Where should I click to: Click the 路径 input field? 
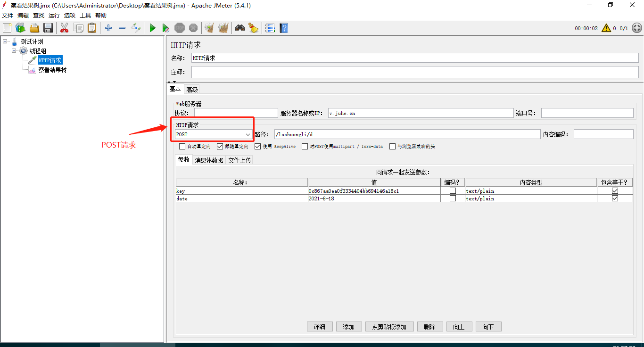click(407, 134)
